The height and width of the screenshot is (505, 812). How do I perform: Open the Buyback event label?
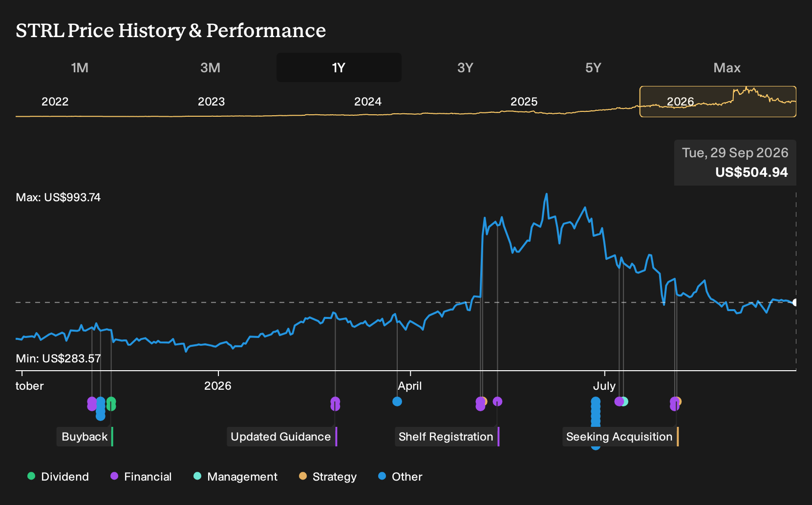85,437
